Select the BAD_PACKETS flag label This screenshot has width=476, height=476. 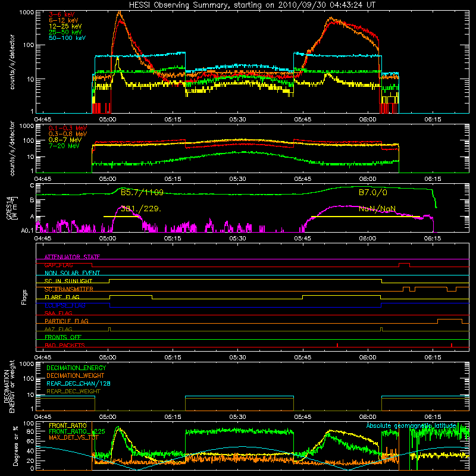65,345
